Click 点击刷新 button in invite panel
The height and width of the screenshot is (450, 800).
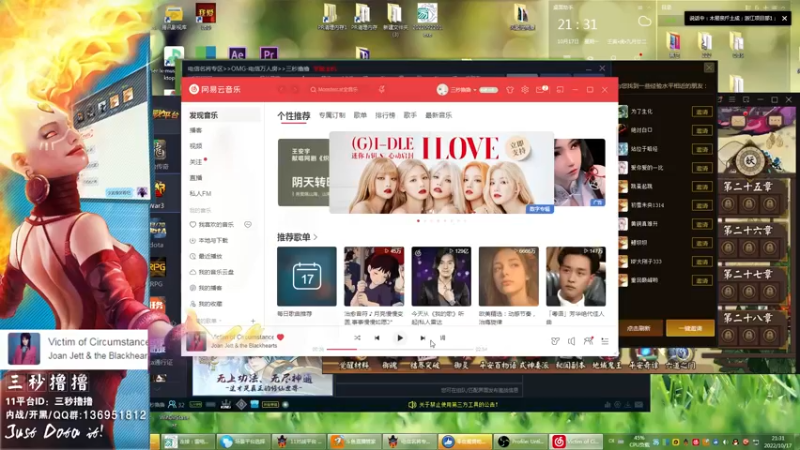(x=640, y=329)
